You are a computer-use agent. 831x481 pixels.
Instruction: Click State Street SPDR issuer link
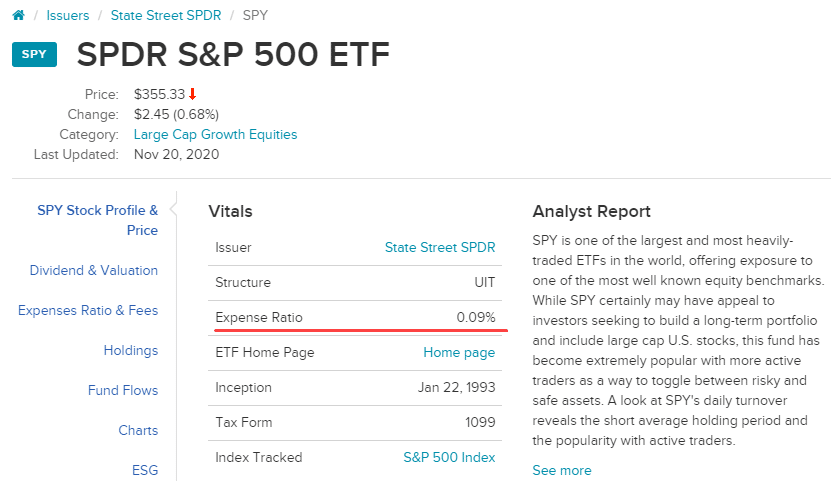440,247
